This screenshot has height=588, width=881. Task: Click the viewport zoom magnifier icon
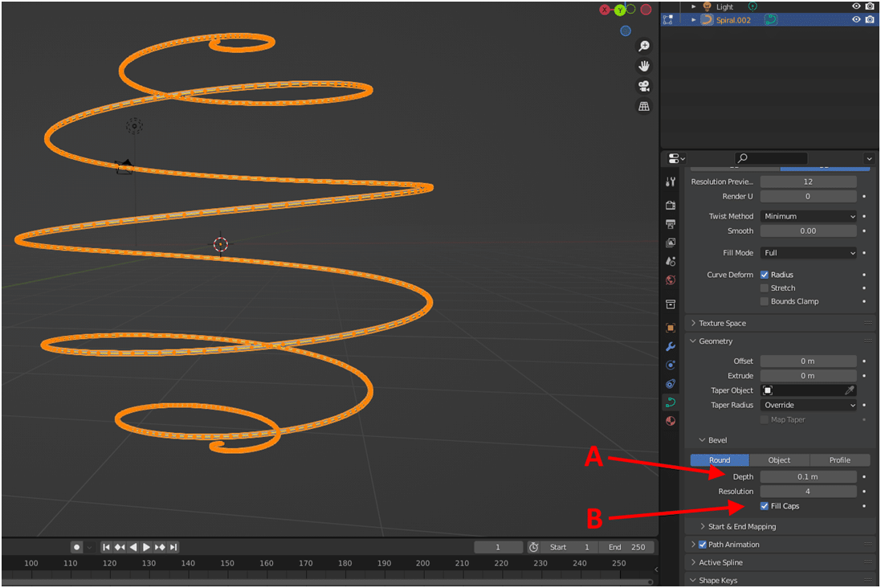pyautogui.click(x=644, y=46)
